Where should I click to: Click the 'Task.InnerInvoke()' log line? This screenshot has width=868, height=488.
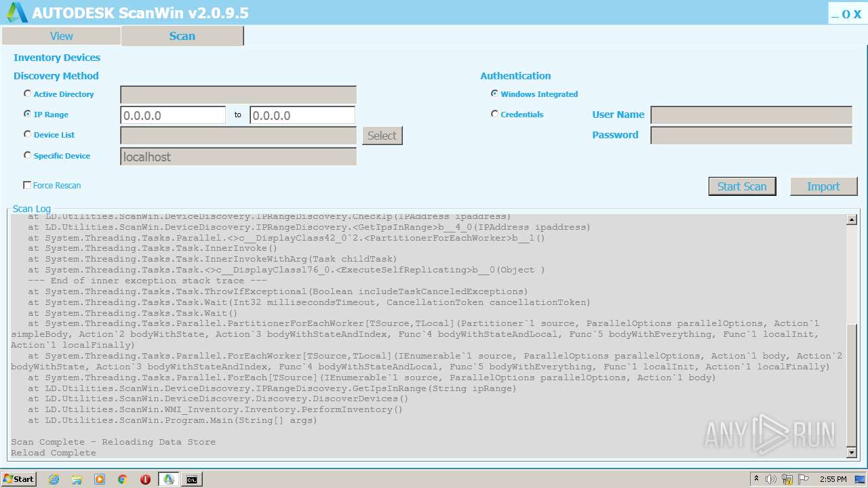pos(153,248)
